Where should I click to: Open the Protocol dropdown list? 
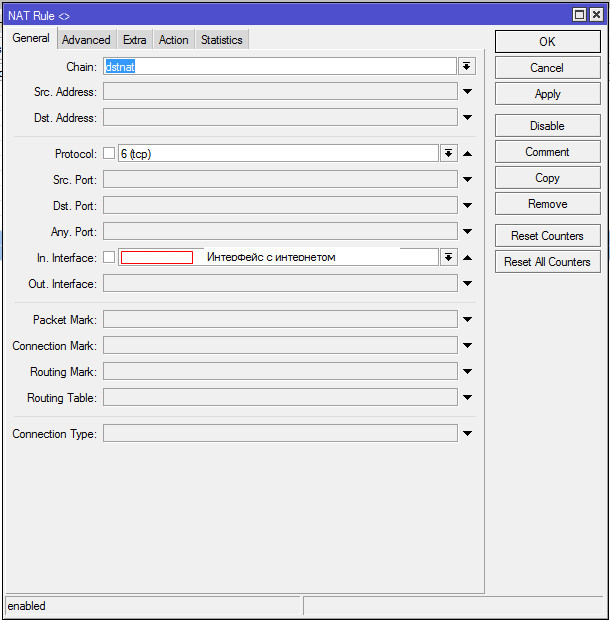(x=448, y=153)
